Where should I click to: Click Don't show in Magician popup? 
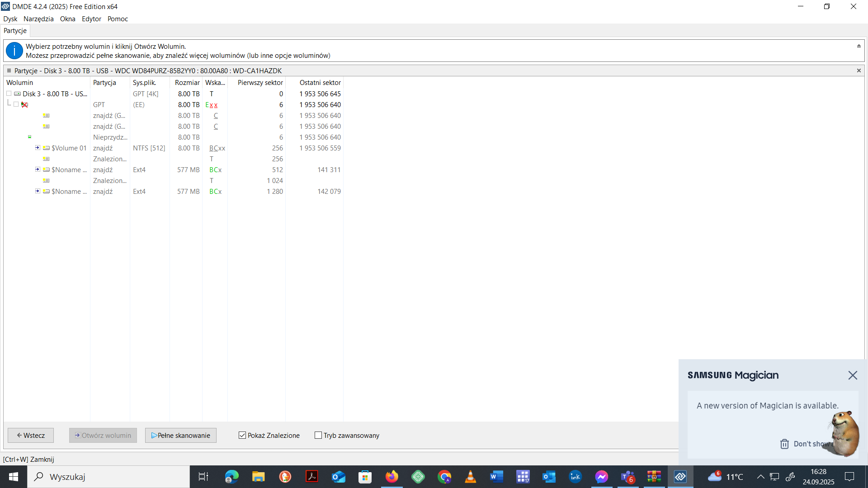click(813, 444)
